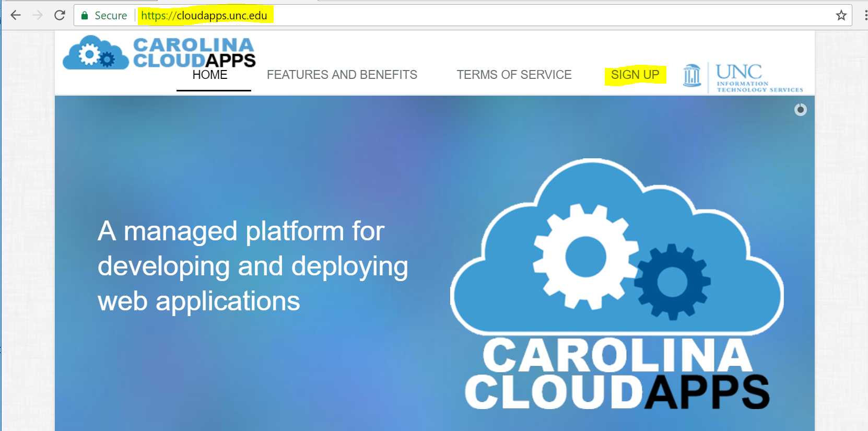Click the UNC Old Well icon
The height and width of the screenshot is (431, 868).
point(692,76)
